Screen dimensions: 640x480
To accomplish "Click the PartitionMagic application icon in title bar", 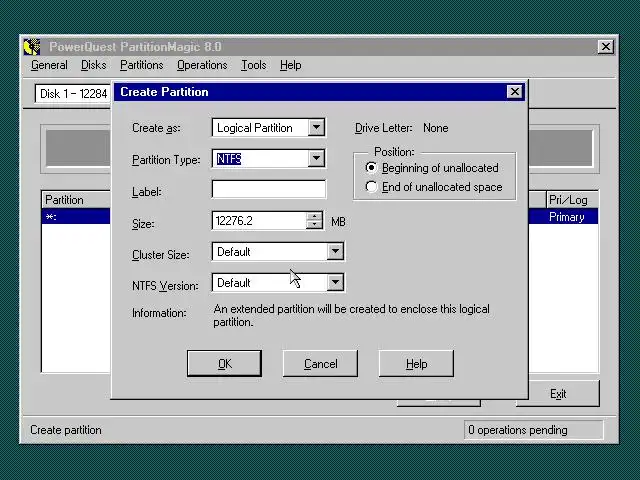I will click(x=32, y=47).
